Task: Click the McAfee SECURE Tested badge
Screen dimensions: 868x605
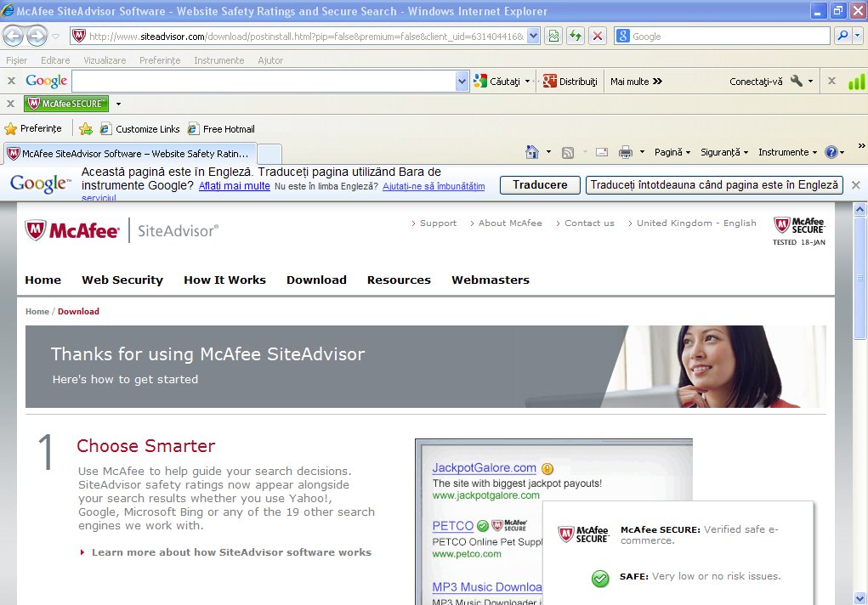Action: click(799, 231)
